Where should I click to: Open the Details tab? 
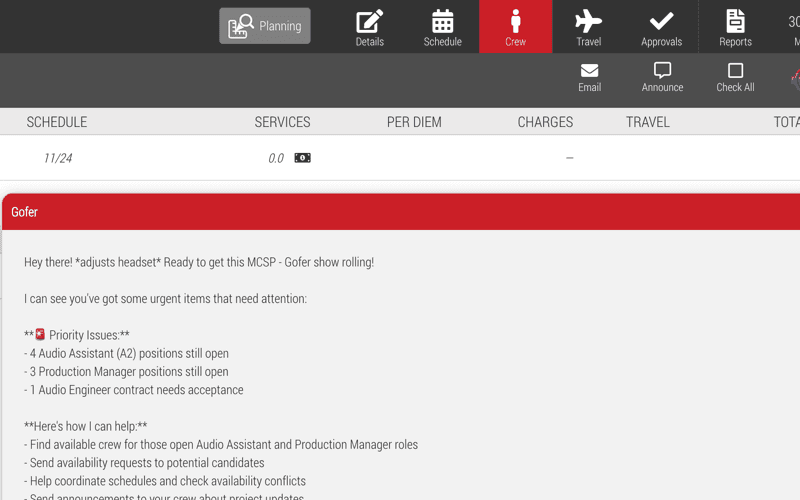click(x=369, y=27)
